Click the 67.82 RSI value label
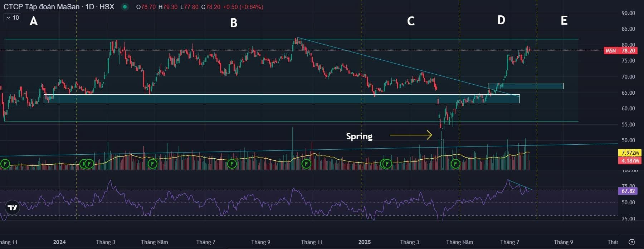Viewport: 644px width, 249px height. [x=628, y=191]
